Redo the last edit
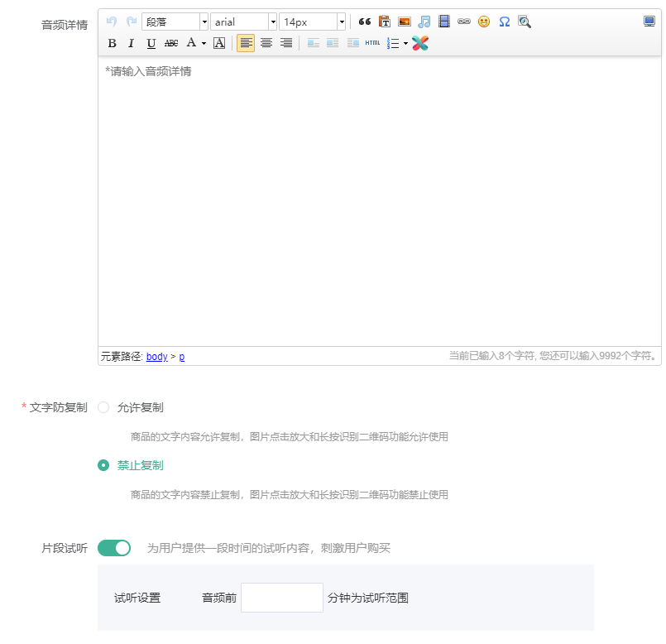The height and width of the screenshot is (644, 666). point(132,22)
